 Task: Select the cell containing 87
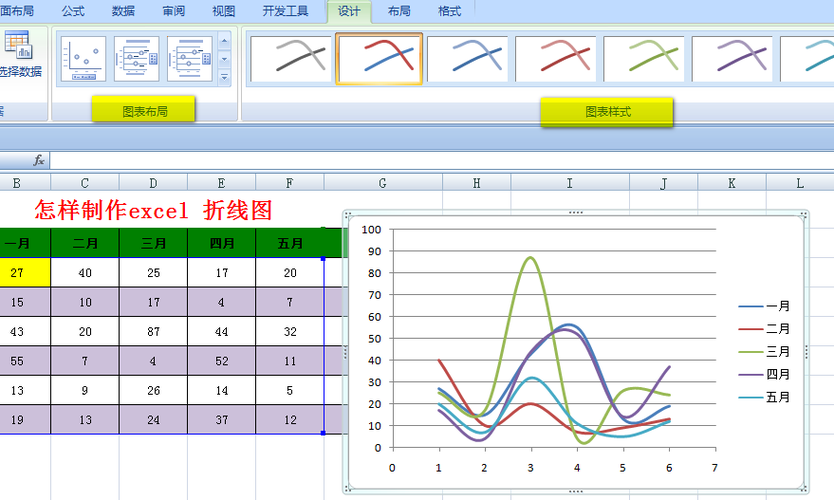tap(153, 332)
